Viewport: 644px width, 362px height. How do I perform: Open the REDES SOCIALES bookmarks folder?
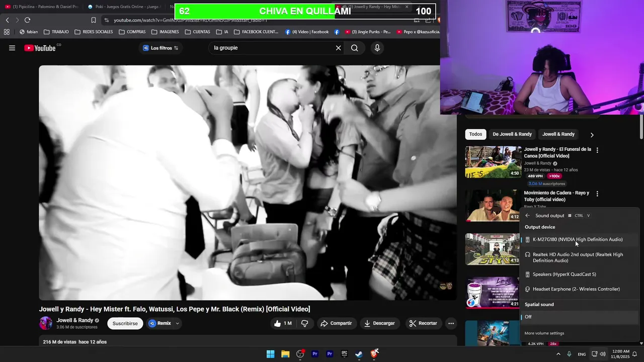click(x=94, y=32)
